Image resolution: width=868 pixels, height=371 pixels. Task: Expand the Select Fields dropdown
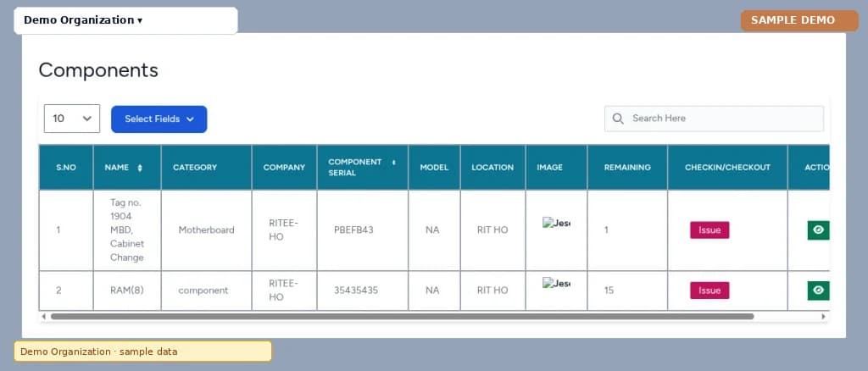159,119
